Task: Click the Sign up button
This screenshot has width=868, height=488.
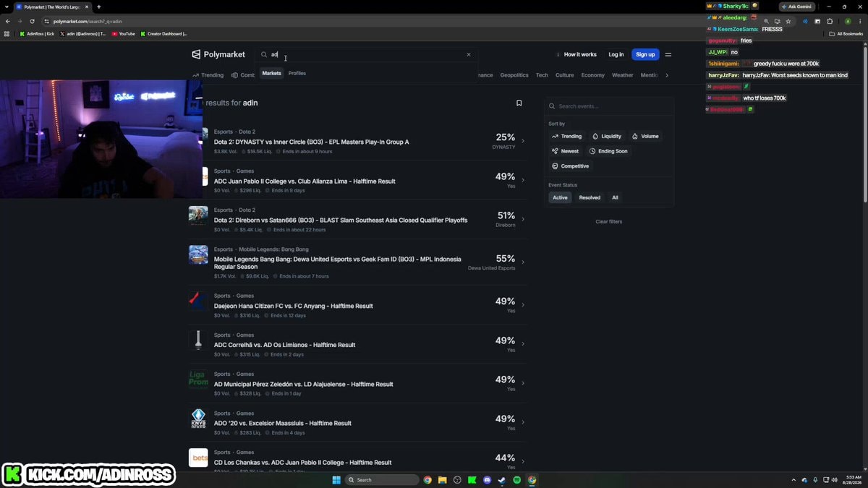Action: pos(645,54)
